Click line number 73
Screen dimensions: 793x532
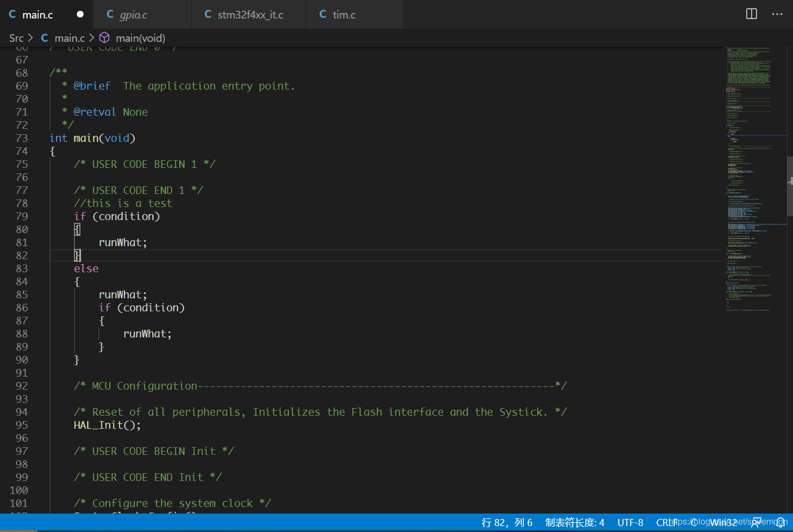pos(22,138)
